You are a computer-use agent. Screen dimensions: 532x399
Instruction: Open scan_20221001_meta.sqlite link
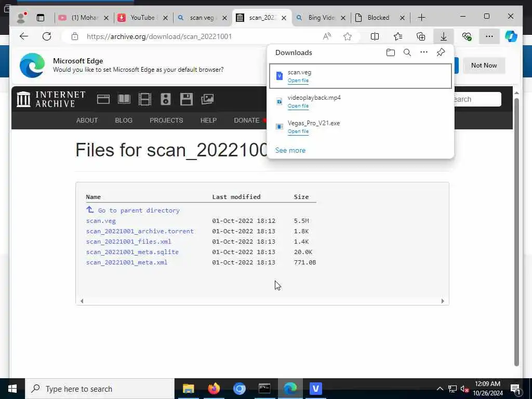(132, 252)
